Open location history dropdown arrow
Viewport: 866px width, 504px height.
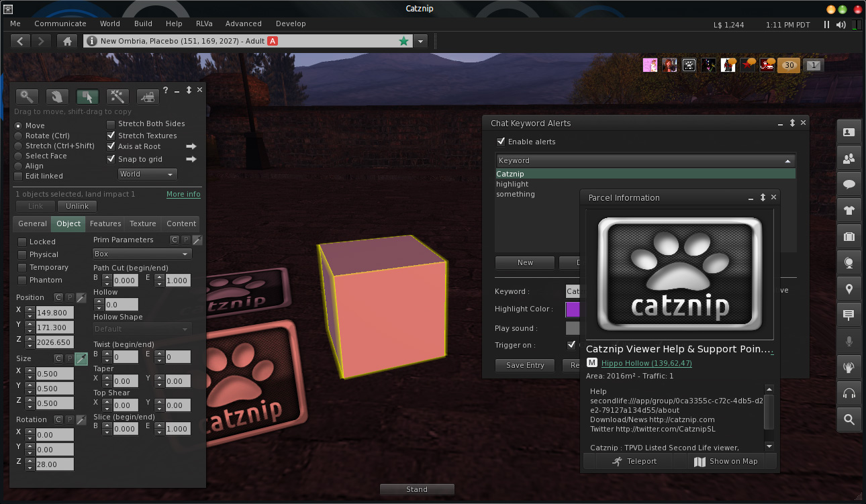420,41
